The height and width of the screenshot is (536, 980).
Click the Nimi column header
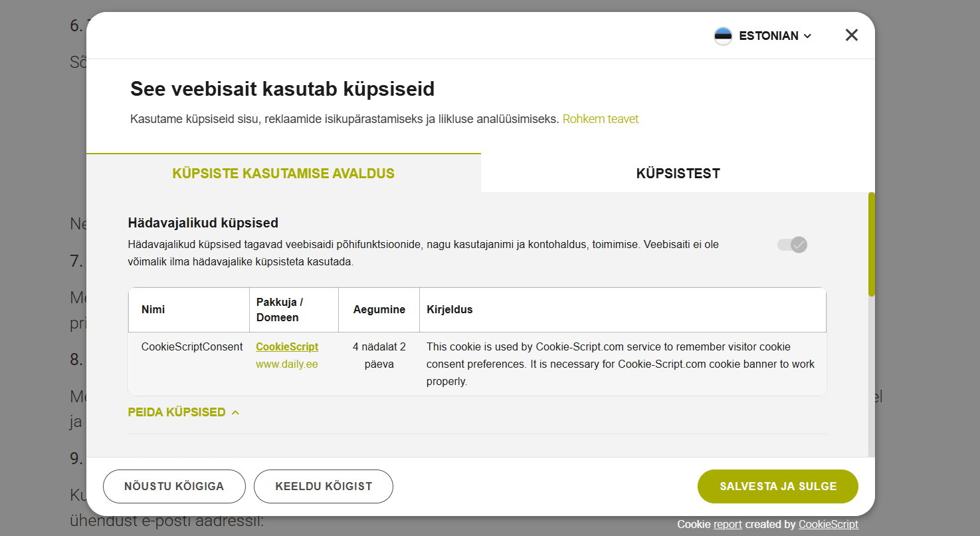tap(189, 309)
